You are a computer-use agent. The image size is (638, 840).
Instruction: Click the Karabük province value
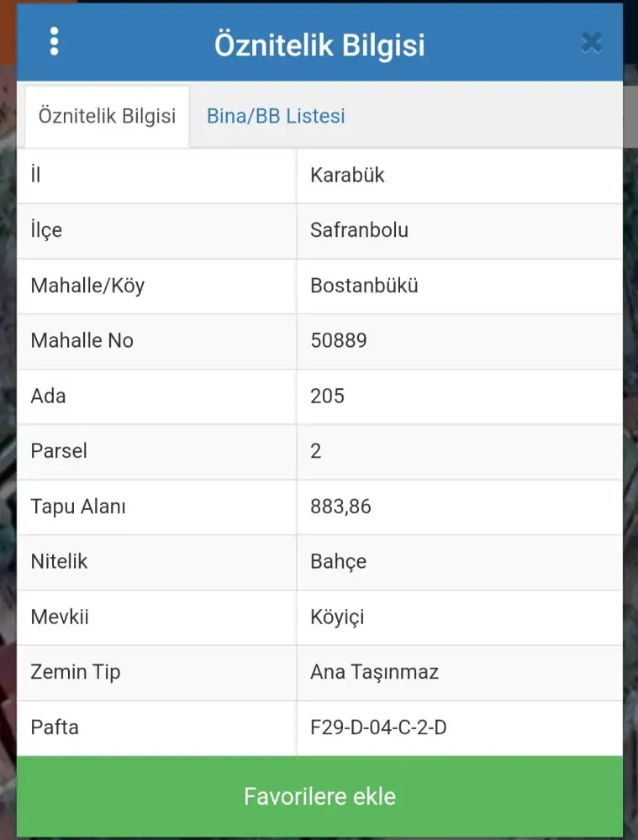pyautogui.click(x=347, y=176)
